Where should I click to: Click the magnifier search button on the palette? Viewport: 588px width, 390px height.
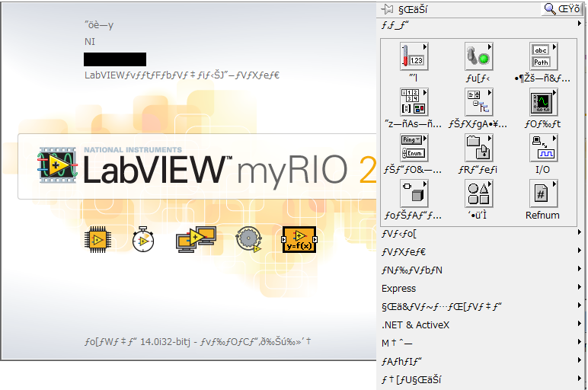[x=562, y=8]
